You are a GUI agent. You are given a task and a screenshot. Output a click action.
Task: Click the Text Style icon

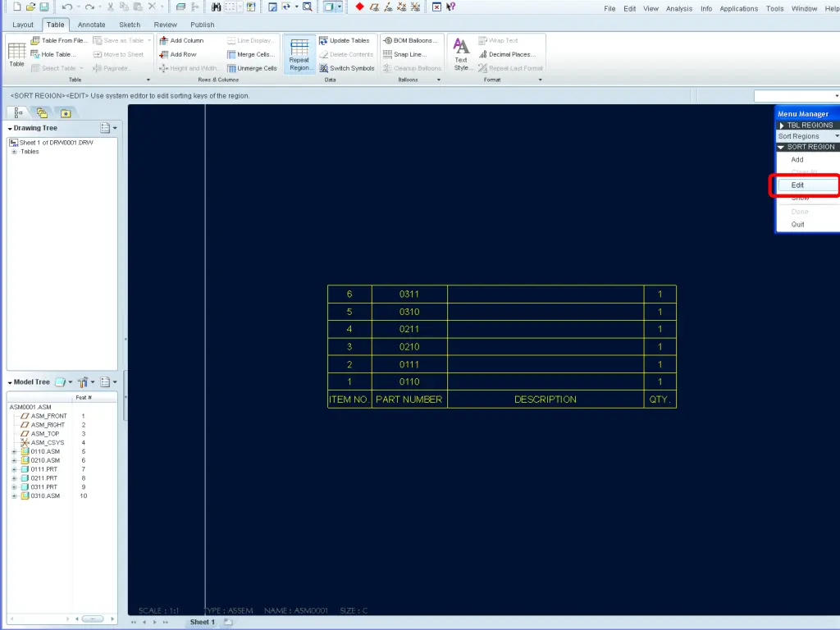click(x=461, y=55)
